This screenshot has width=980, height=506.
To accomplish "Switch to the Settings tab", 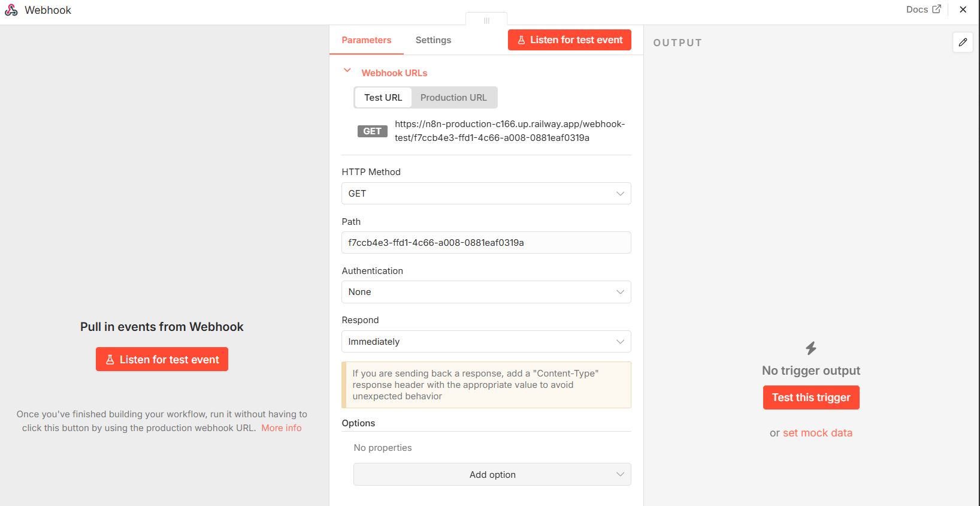I will (x=433, y=40).
